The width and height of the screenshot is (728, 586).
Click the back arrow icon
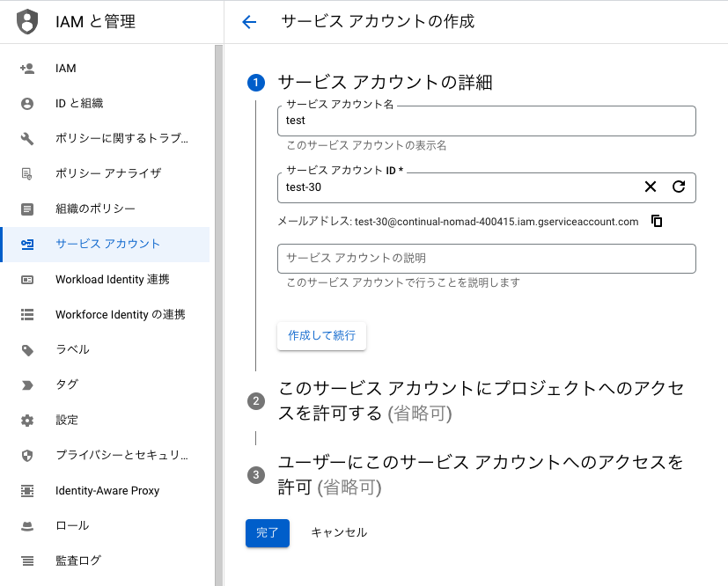click(x=249, y=22)
